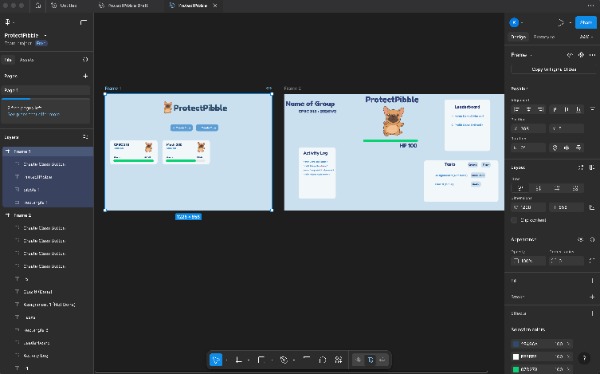Select the Move tool in bottom toolbar
This screenshot has height=374, width=600.
(216, 360)
